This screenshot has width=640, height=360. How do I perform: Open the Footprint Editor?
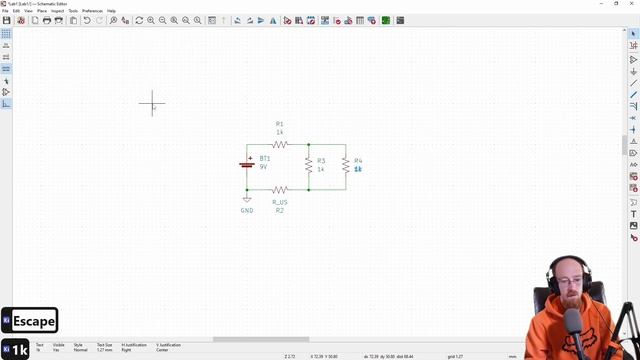pos(311,20)
